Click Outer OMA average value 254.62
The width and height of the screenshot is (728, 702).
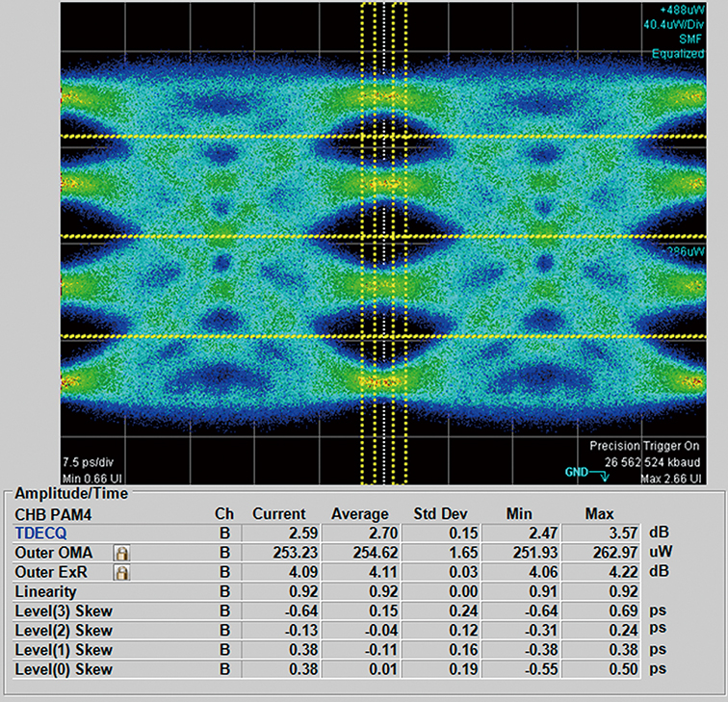(376, 553)
